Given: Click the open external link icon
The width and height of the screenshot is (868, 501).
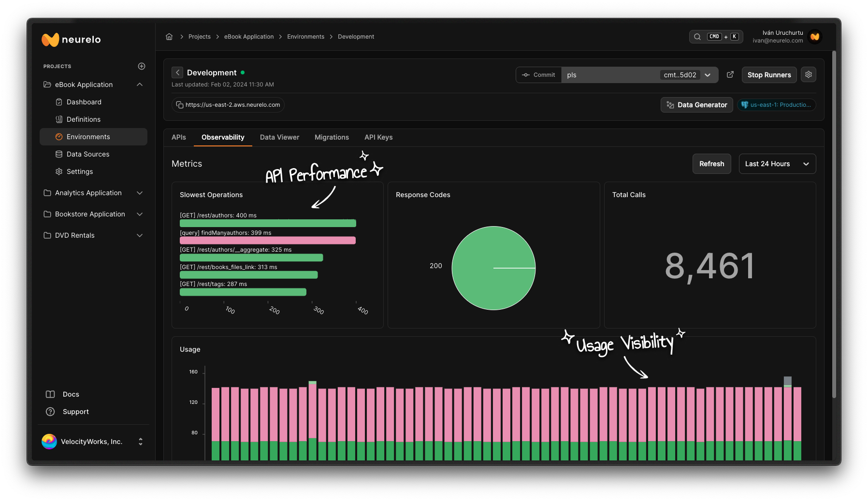Looking at the screenshot, I should click(x=730, y=74).
